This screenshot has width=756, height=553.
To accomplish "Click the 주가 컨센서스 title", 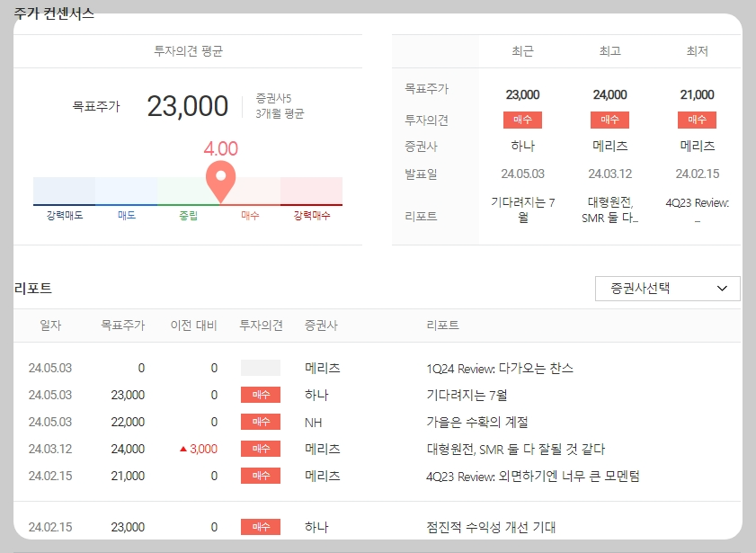I will click(54, 13).
